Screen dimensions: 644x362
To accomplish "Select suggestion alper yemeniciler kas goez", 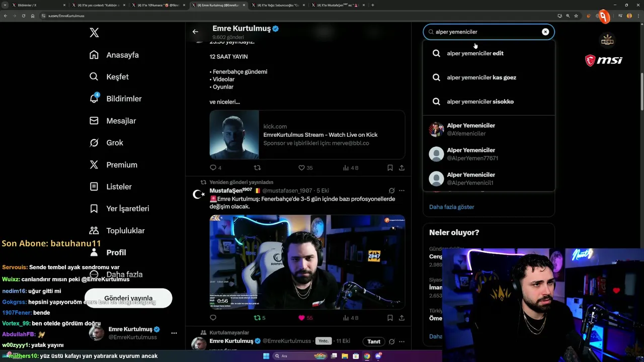I will pos(489,77).
